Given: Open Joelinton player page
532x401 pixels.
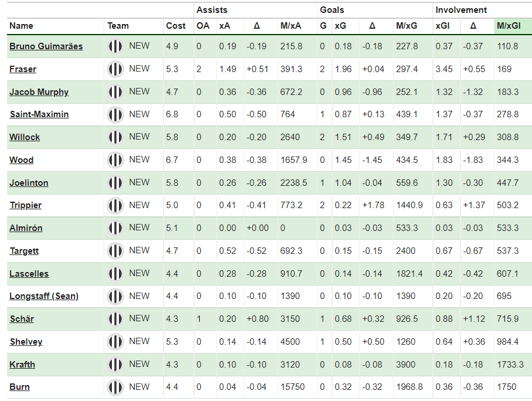Looking at the screenshot, I should tap(29, 183).
